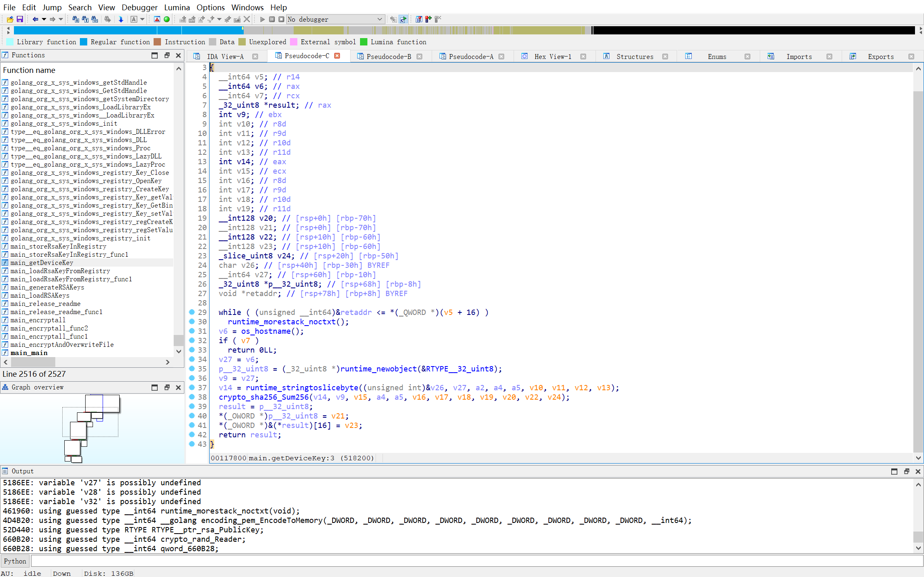This screenshot has height=577, width=924.
Task: Jump back with the blue left arrow
Action: (35, 19)
